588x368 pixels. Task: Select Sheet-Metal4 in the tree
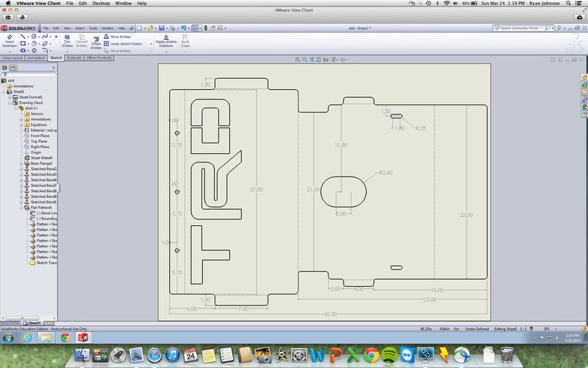(x=39, y=158)
